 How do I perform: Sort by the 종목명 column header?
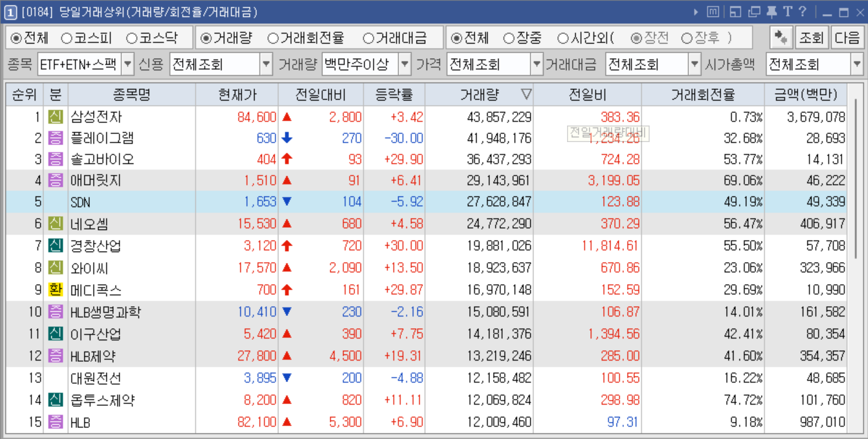coord(132,94)
